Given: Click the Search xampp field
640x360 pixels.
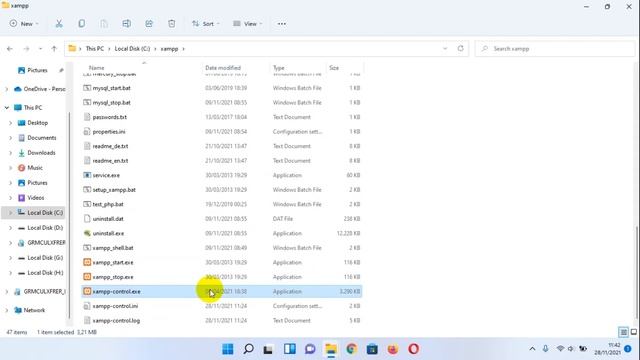Looking at the screenshot, I should pyautogui.click(x=555, y=49).
